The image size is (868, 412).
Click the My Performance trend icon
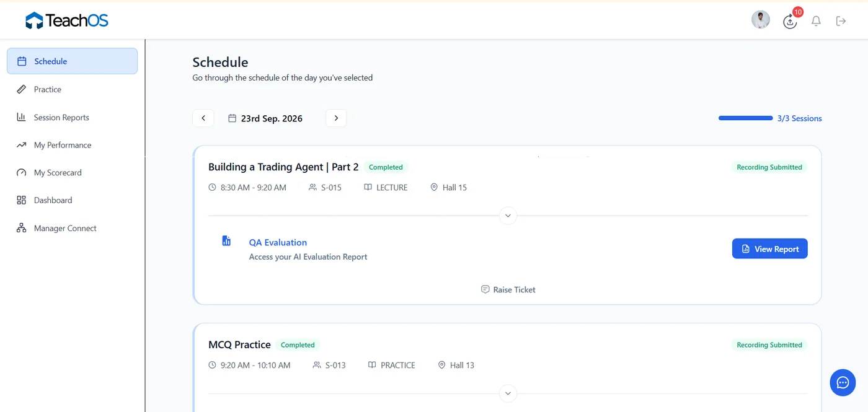[22, 145]
